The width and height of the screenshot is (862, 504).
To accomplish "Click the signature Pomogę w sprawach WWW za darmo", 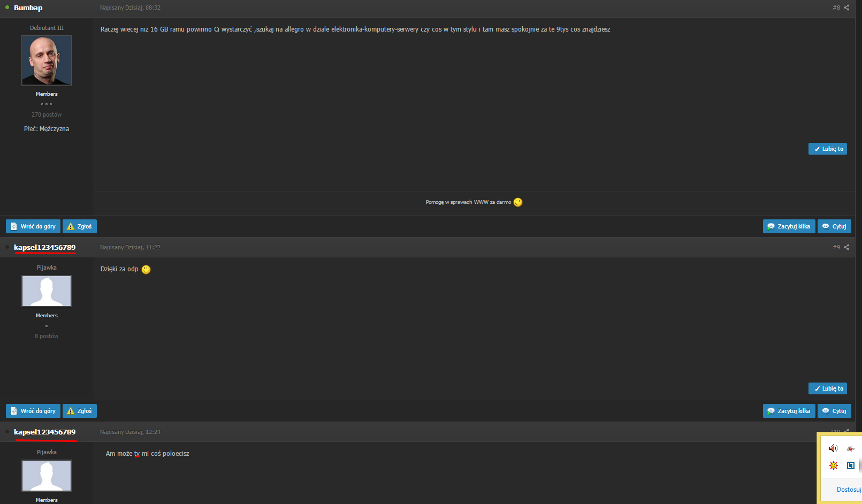I will point(468,202).
